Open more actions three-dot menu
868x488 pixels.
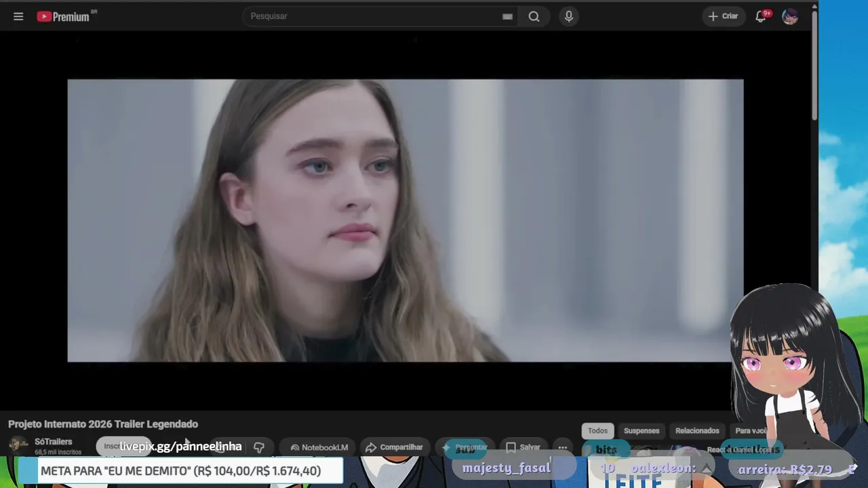[563, 447]
